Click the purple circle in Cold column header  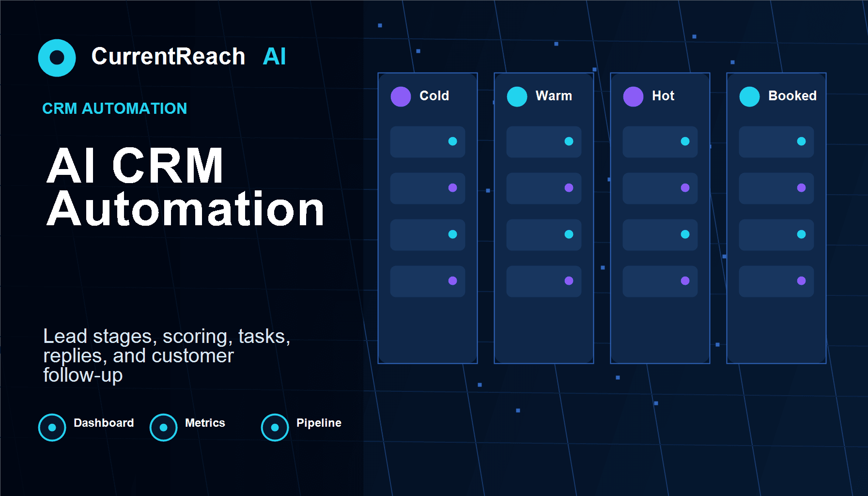coord(401,96)
